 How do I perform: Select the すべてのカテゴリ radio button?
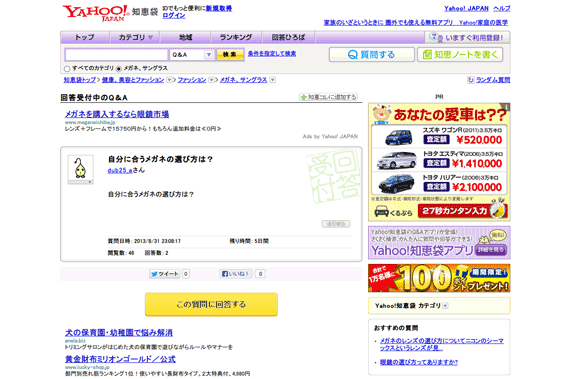click(67, 69)
